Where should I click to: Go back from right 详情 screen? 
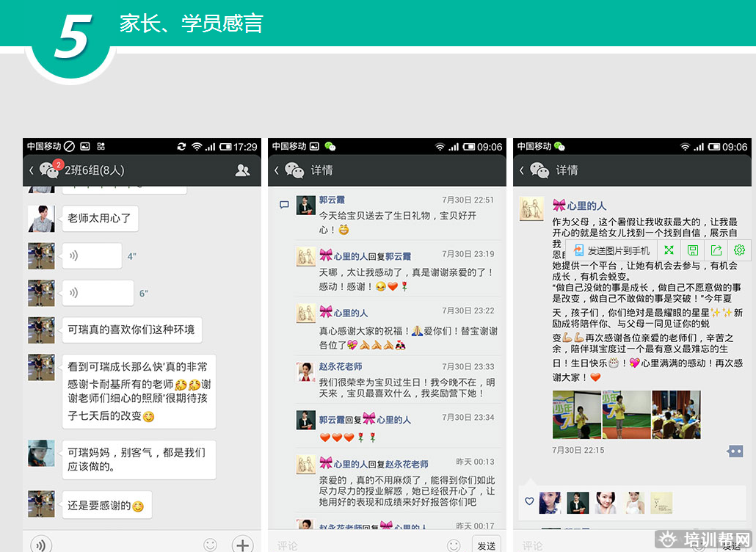522,170
